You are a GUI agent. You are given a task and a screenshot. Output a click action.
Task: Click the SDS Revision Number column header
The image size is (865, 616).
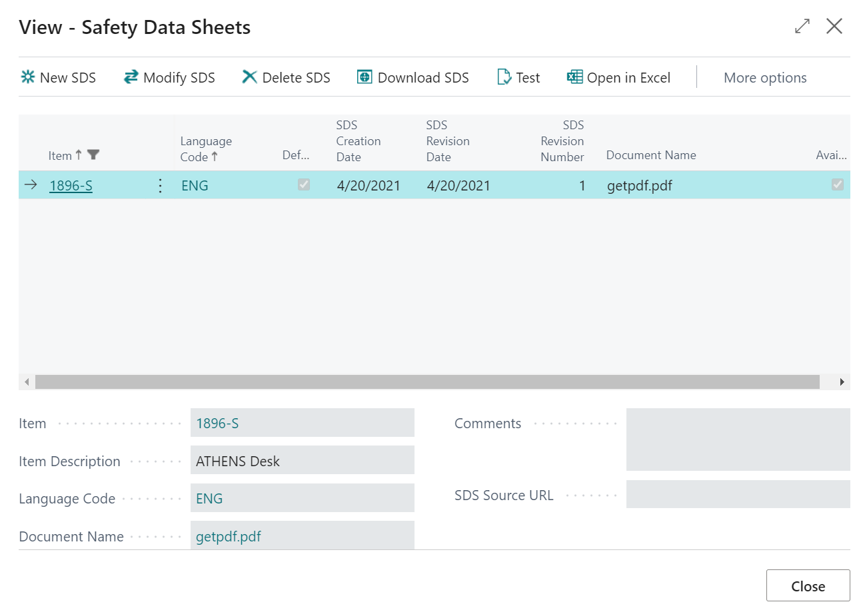pyautogui.click(x=562, y=141)
